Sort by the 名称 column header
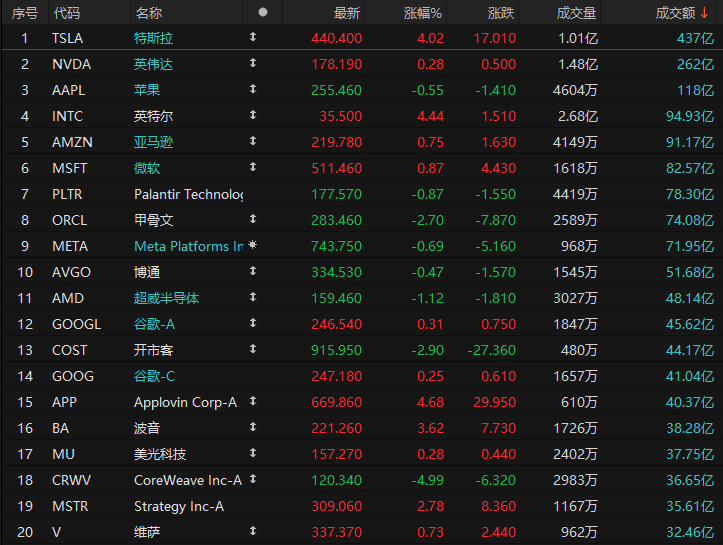The width and height of the screenshot is (723, 545). (x=148, y=13)
